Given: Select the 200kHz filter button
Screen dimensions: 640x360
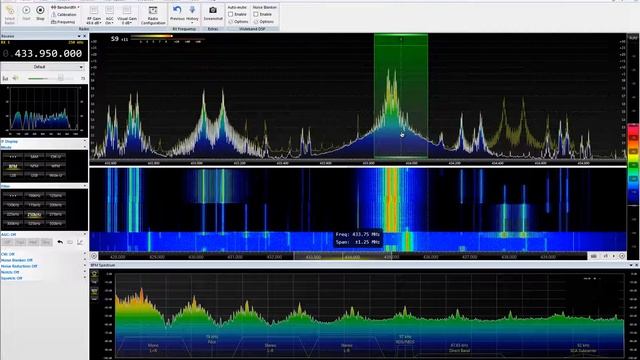Looking at the screenshot, I should [x=56, y=204].
